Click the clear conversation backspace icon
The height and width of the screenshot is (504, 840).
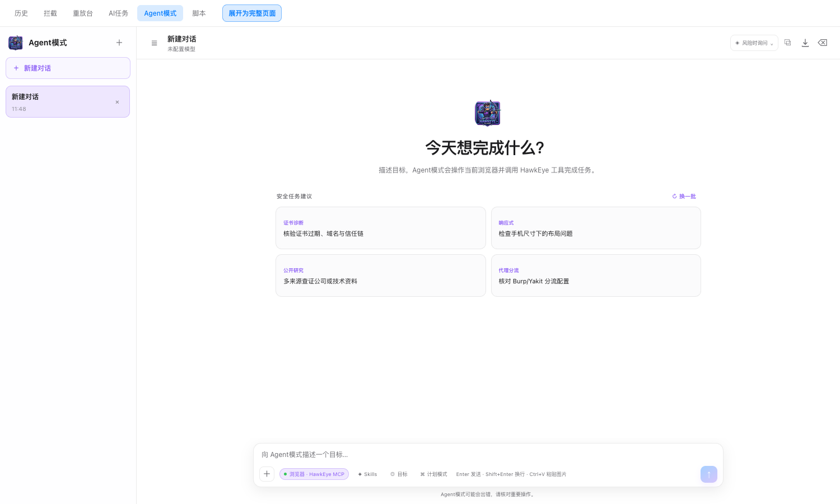(x=823, y=43)
